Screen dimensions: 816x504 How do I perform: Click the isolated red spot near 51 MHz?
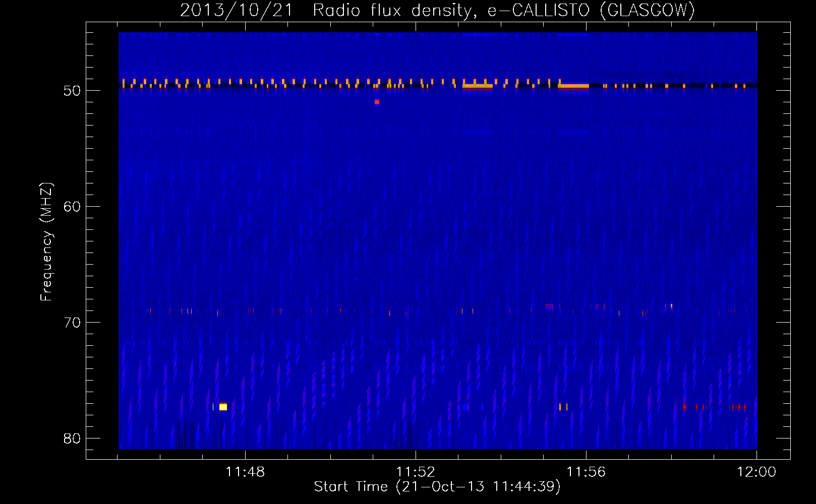point(377,102)
